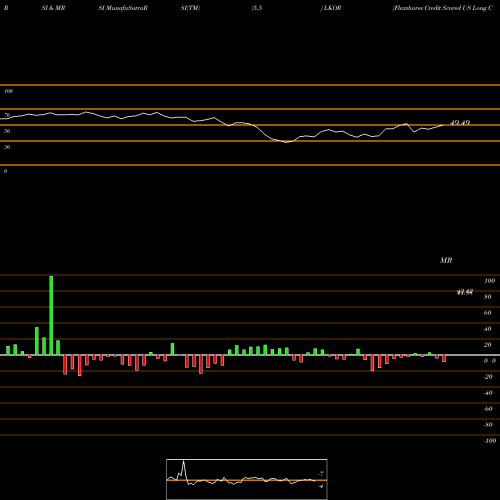This screenshot has width=500, height=500.
Task: Click the RSI axis label 50
Action: (7, 131)
